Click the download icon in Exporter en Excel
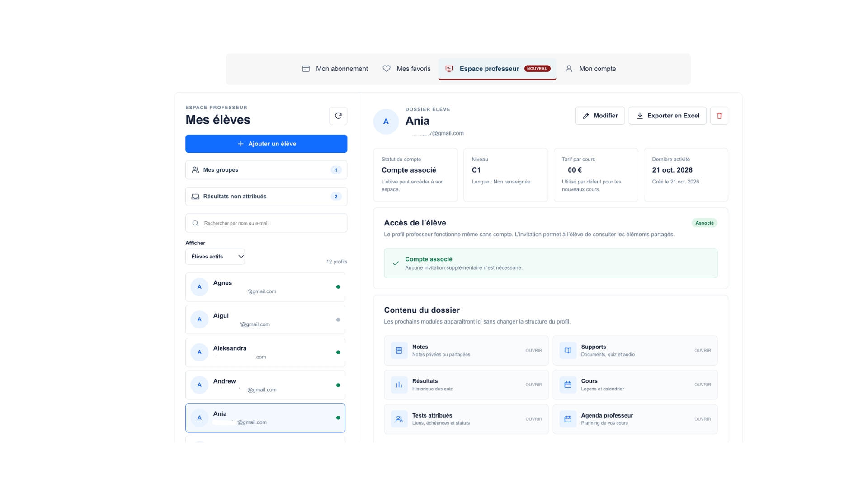Viewport: 868px width, 488px height. pos(640,116)
